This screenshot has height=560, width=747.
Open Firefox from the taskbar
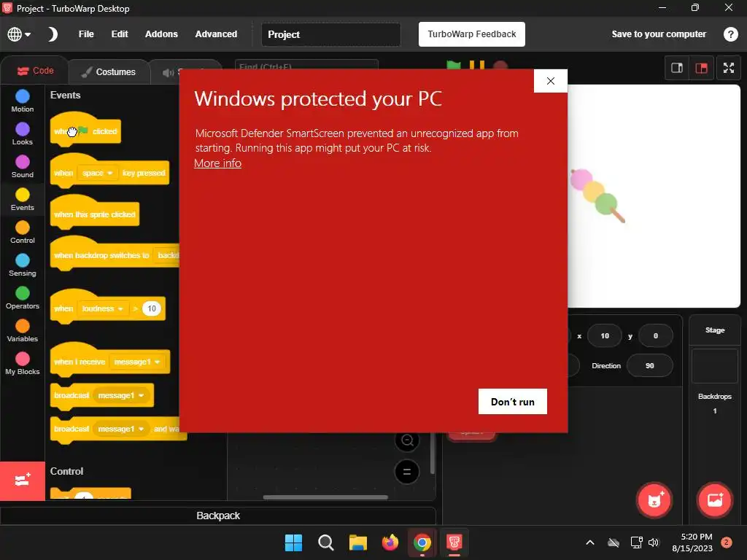click(390, 542)
